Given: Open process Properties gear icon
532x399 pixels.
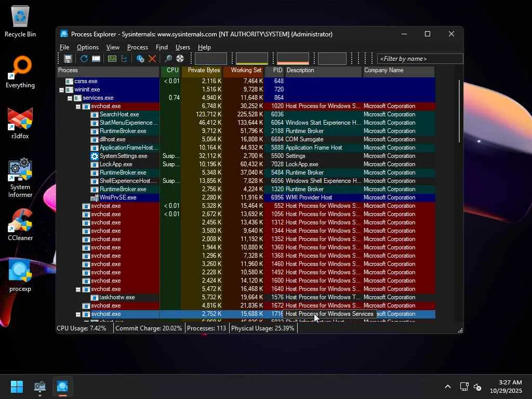Looking at the screenshot, I should (140, 59).
